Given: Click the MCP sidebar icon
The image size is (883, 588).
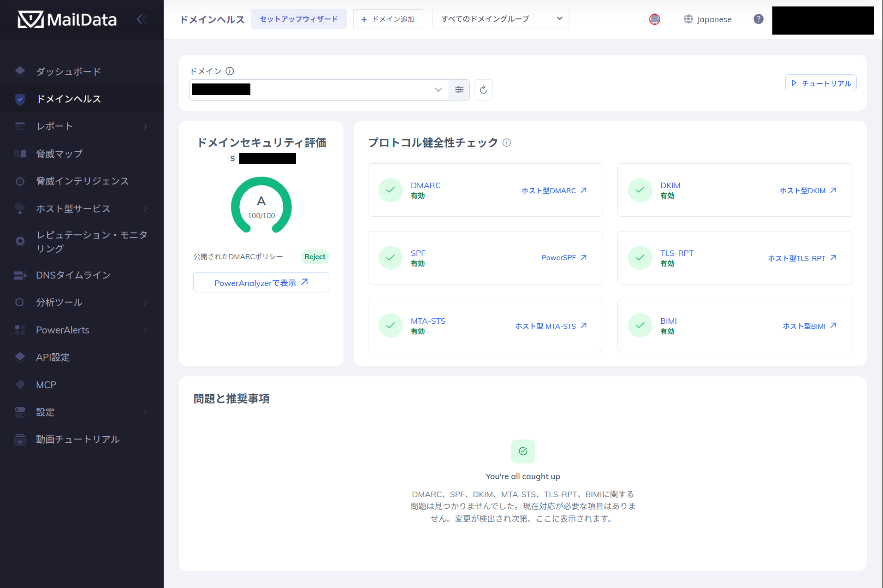Looking at the screenshot, I should (x=20, y=385).
